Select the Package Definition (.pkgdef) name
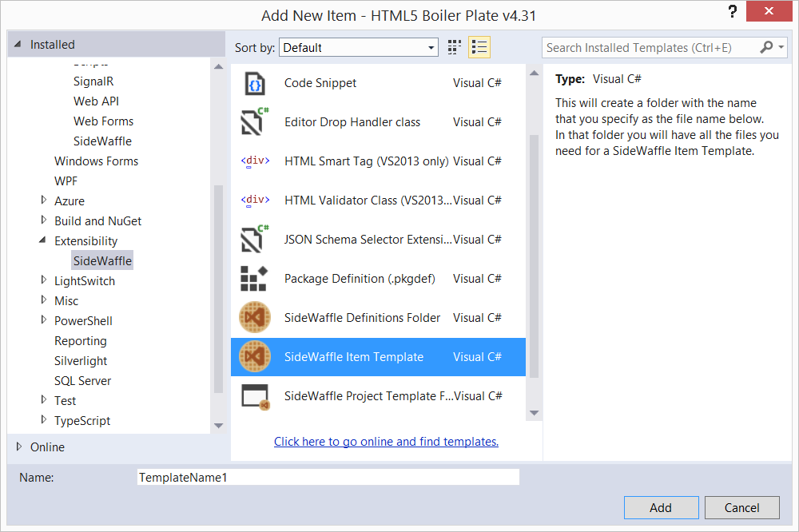799x532 pixels. click(360, 279)
